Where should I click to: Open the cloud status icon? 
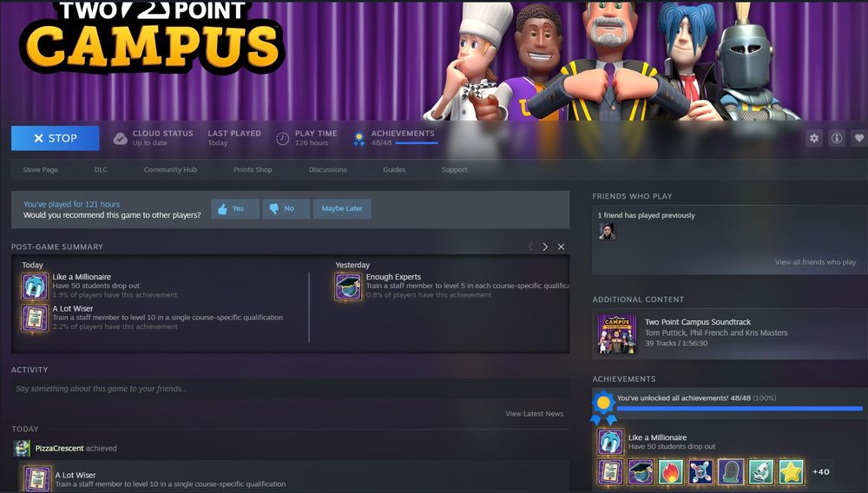tap(120, 138)
